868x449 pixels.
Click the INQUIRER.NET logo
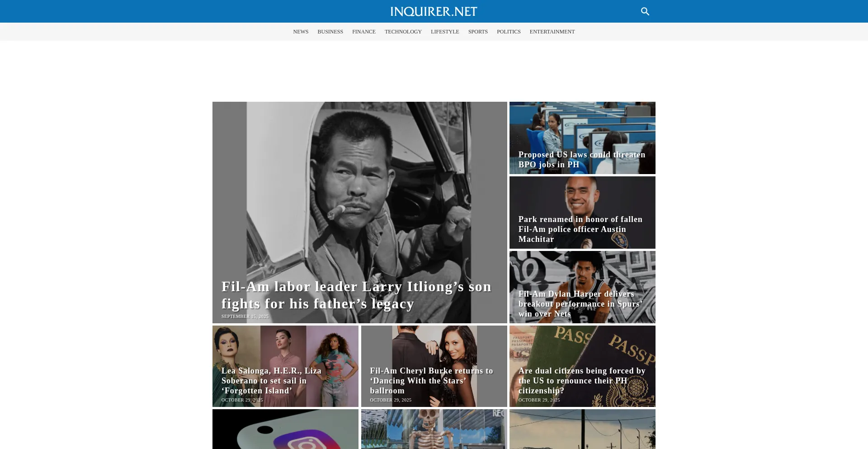(x=434, y=11)
